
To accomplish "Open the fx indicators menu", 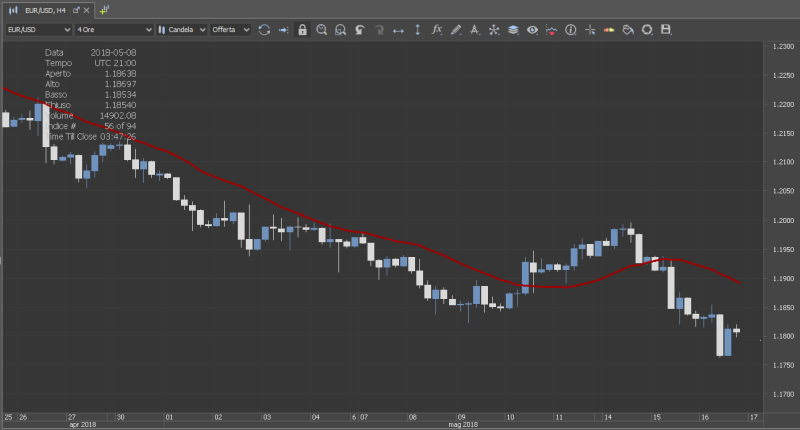I will click(x=436, y=30).
